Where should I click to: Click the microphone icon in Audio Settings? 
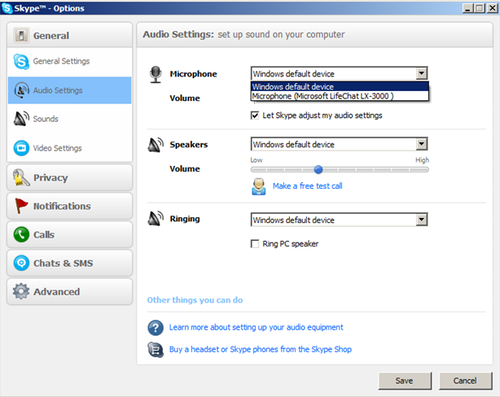[x=155, y=75]
